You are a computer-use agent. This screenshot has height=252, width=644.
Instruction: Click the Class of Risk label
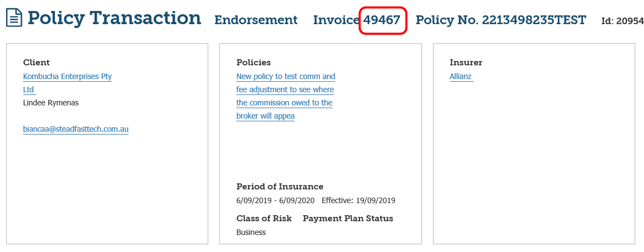pos(264,219)
